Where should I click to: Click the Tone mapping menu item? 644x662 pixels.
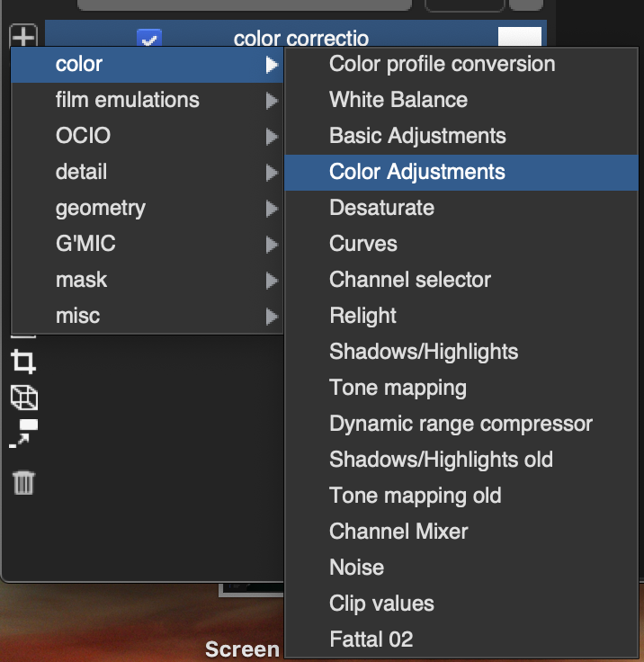(398, 388)
